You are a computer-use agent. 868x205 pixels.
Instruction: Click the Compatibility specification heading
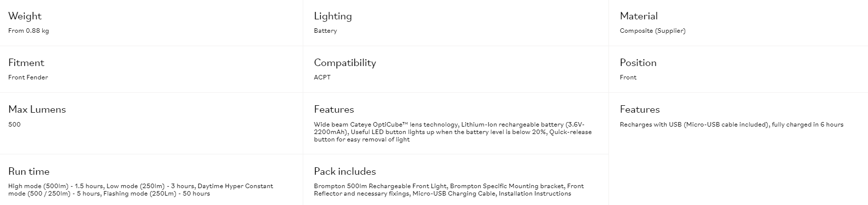point(345,63)
